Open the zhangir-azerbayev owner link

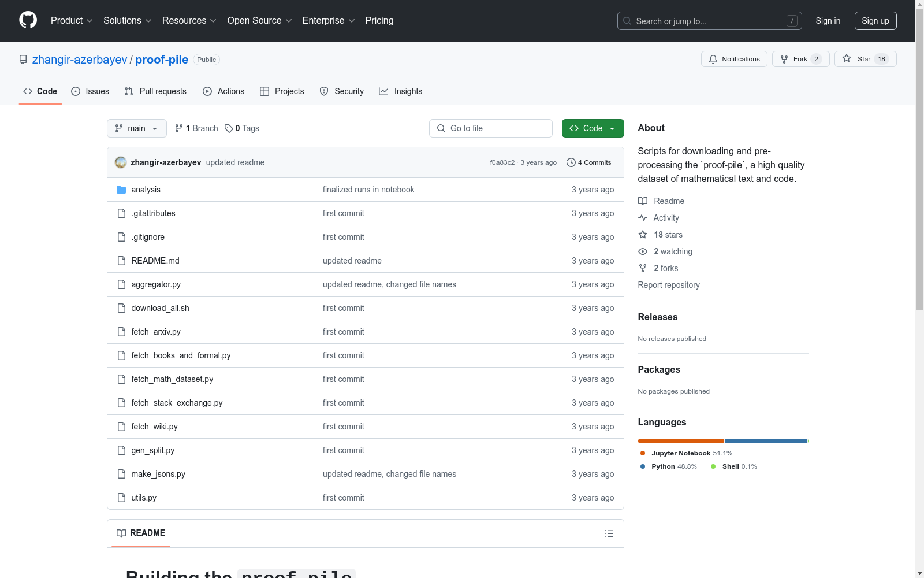(x=80, y=60)
